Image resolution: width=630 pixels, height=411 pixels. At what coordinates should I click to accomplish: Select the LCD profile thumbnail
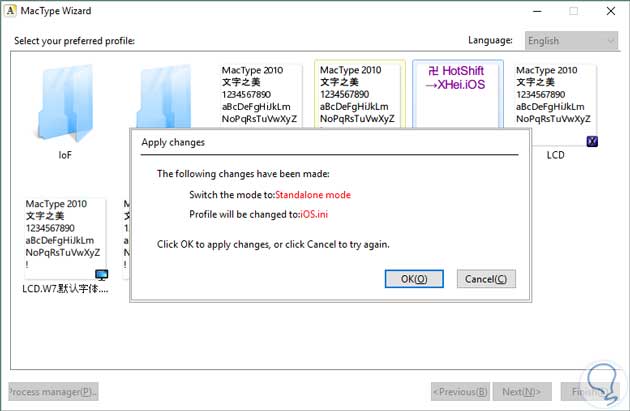tap(554, 104)
